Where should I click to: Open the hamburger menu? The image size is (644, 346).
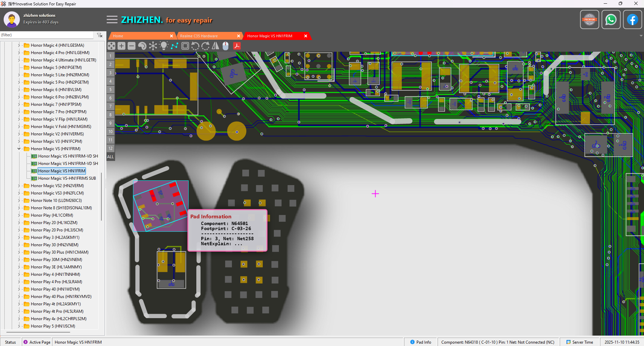(112, 19)
